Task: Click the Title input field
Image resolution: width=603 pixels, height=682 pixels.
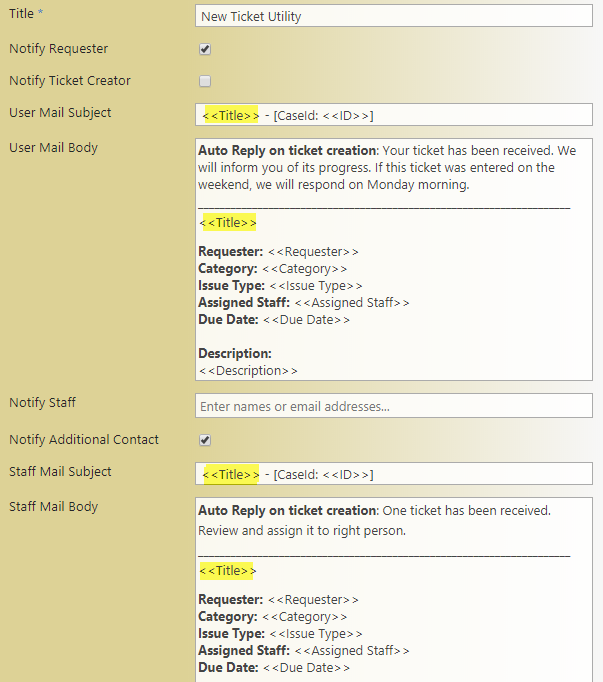Action: pyautogui.click(x=394, y=16)
